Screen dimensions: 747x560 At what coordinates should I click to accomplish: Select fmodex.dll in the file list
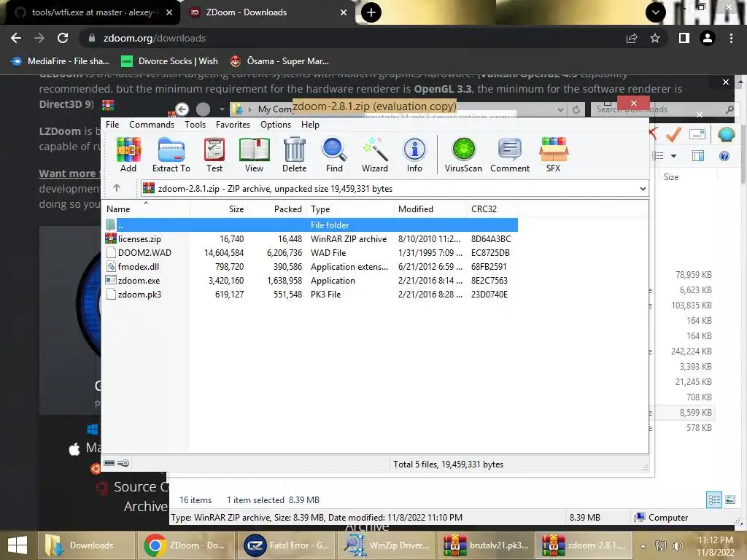(x=311, y=266)
